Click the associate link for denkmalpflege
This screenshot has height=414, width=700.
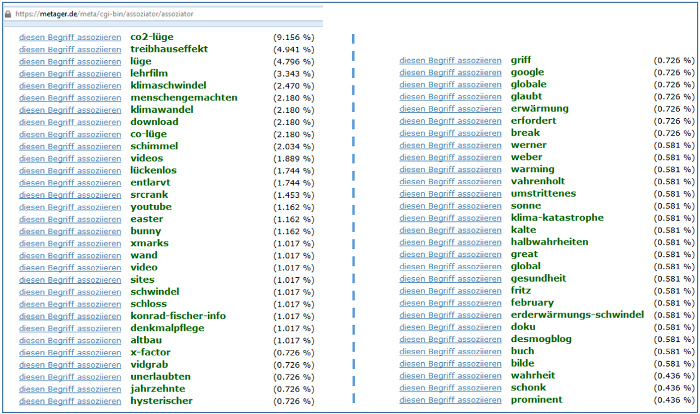click(70, 328)
